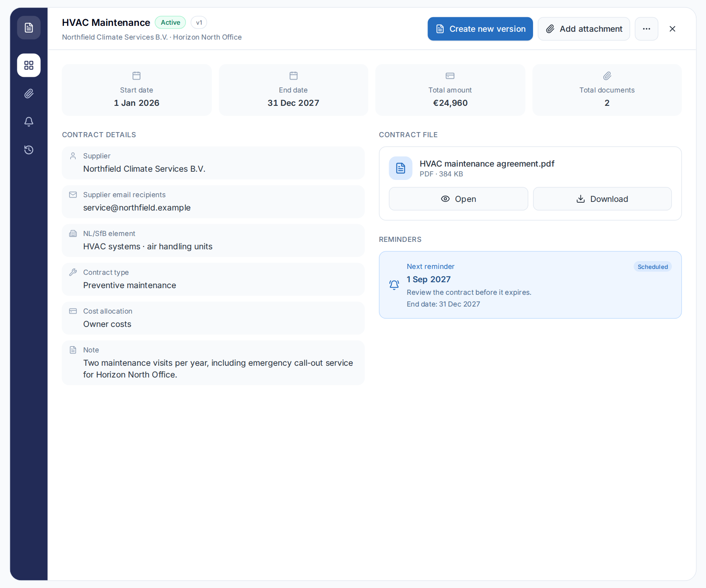Viewport: 706px width, 588px height.
Task: Open the attachments paperclip sidebar icon
Action: (x=29, y=93)
